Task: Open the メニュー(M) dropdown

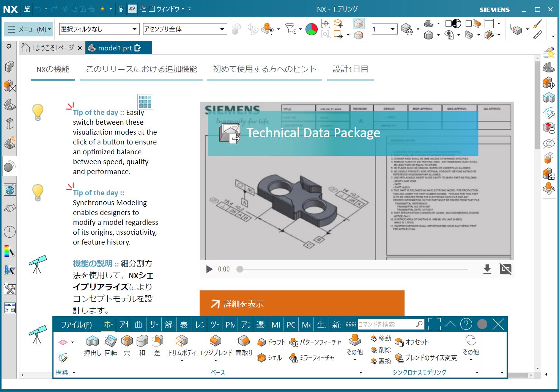Action: [29, 29]
